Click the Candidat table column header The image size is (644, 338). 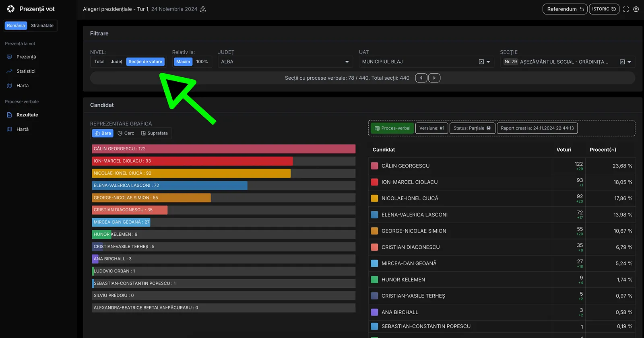(x=384, y=150)
